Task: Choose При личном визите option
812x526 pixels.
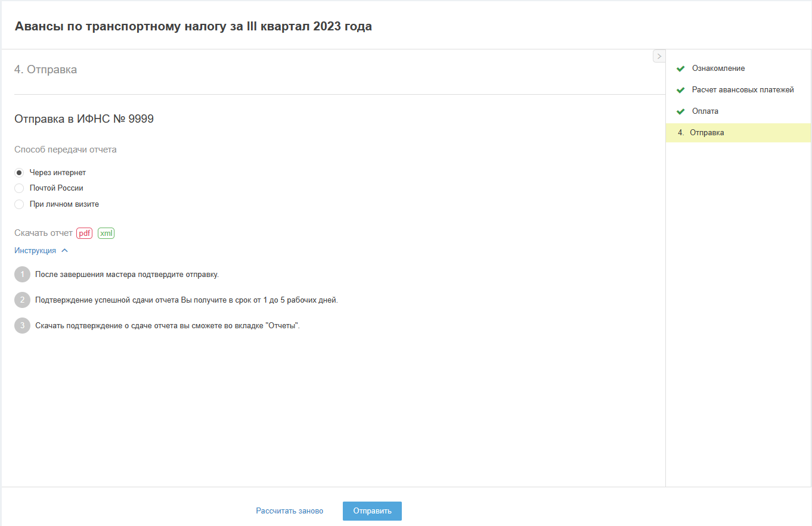Action: coord(19,204)
